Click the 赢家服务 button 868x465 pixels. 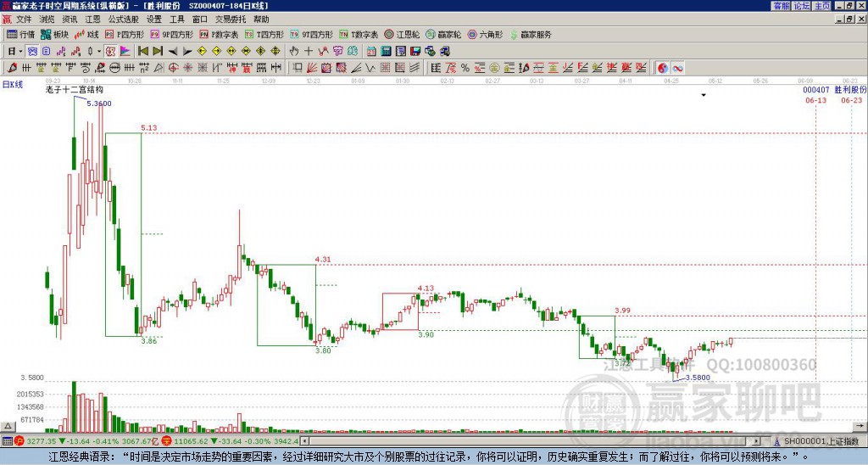(x=531, y=34)
